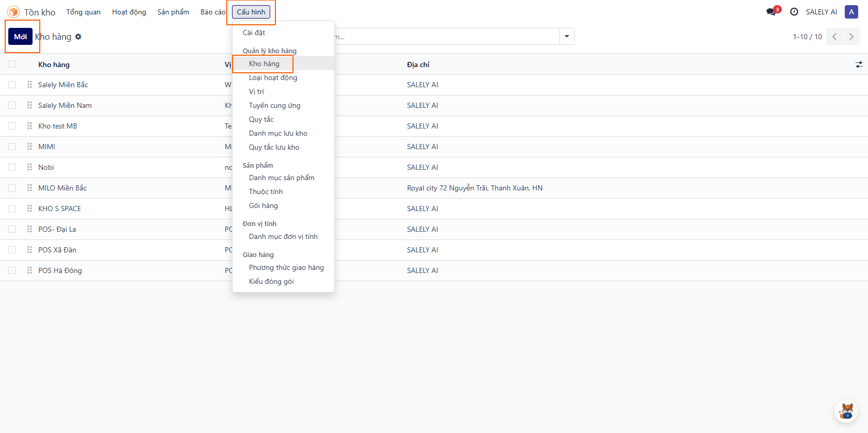Click the search input field
The width and height of the screenshot is (868, 433).
[x=444, y=37]
